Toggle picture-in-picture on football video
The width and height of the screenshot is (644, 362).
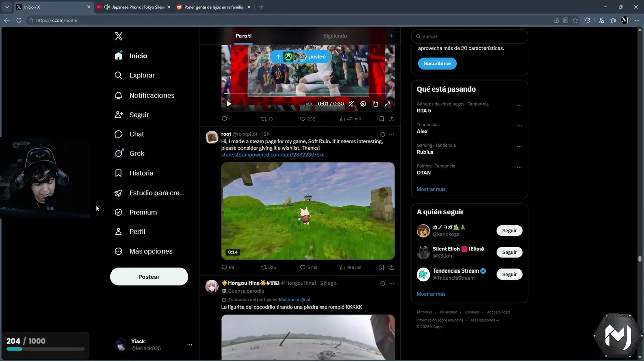coord(375,104)
